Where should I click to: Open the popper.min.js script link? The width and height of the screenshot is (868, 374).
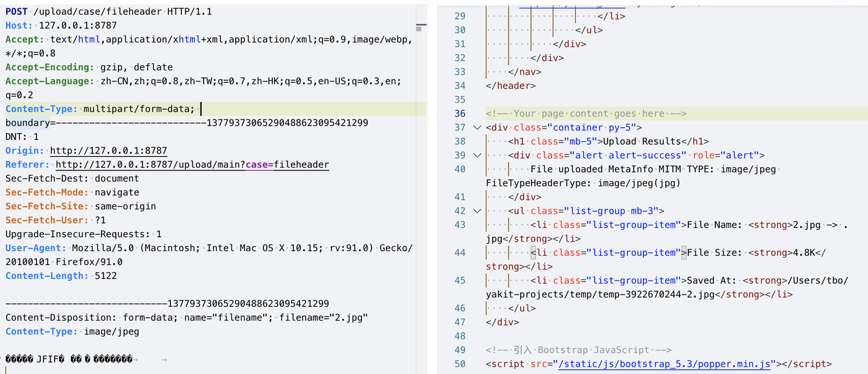pyautogui.click(x=663, y=364)
